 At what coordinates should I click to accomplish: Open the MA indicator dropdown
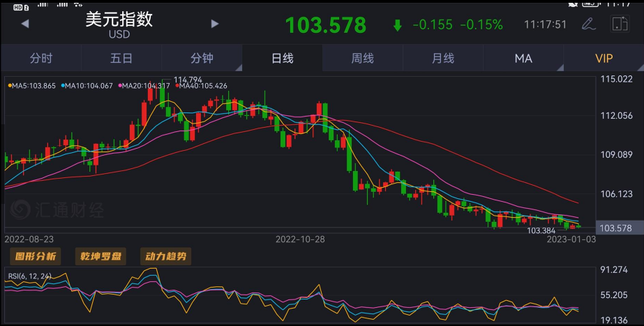tap(523, 59)
